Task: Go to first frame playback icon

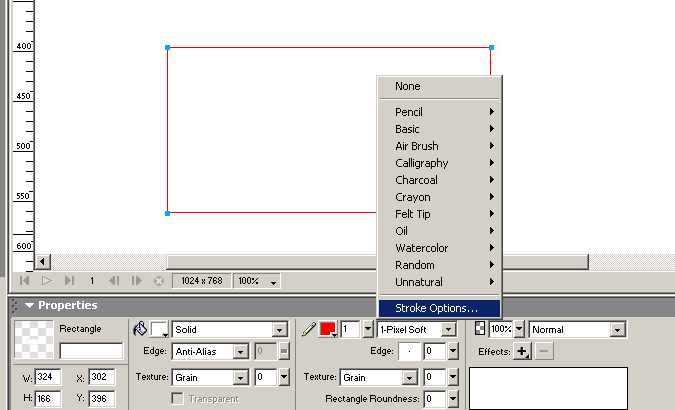Action: (24, 282)
